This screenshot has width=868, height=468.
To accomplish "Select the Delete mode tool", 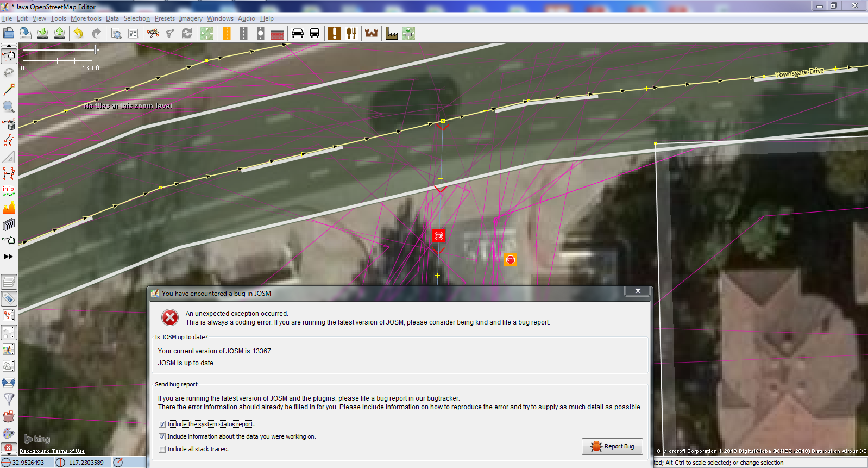I will coord(9,124).
